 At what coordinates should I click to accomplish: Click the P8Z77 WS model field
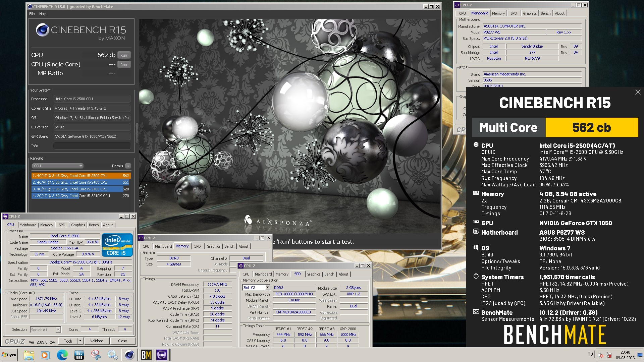514,32
